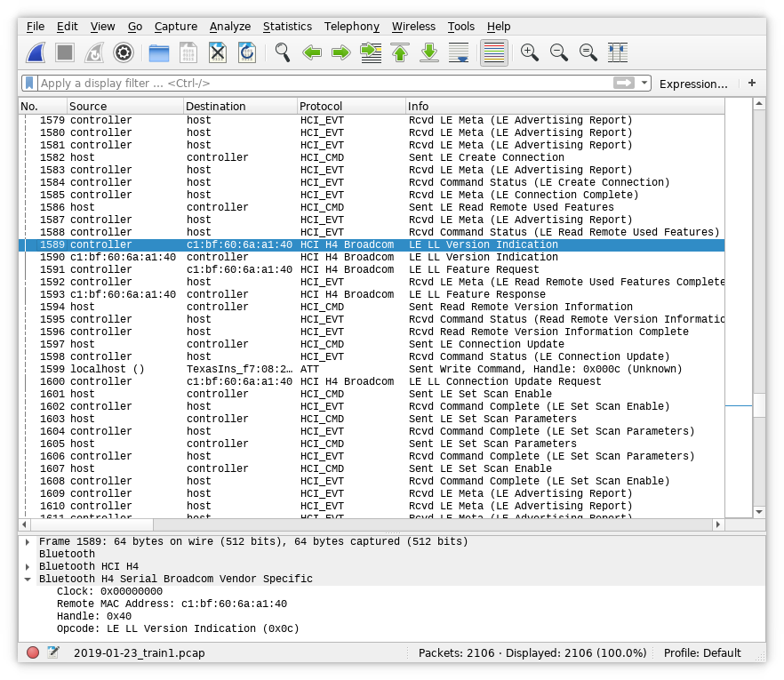Click the Save capture file icon
Image resolution: width=784 pixels, height=680 pixels.
pyautogui.click(x=188, y=52)
